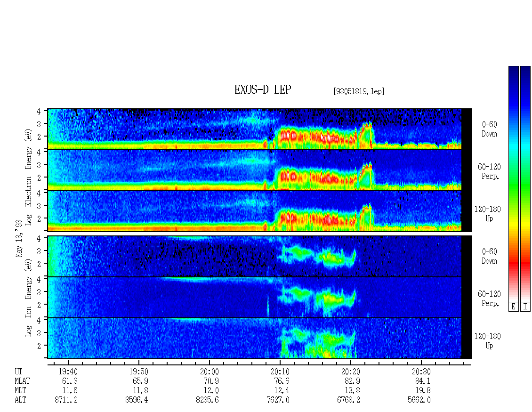Select MLT value 11.6
The height and width of the screenshot is (412, 532).
70,391
